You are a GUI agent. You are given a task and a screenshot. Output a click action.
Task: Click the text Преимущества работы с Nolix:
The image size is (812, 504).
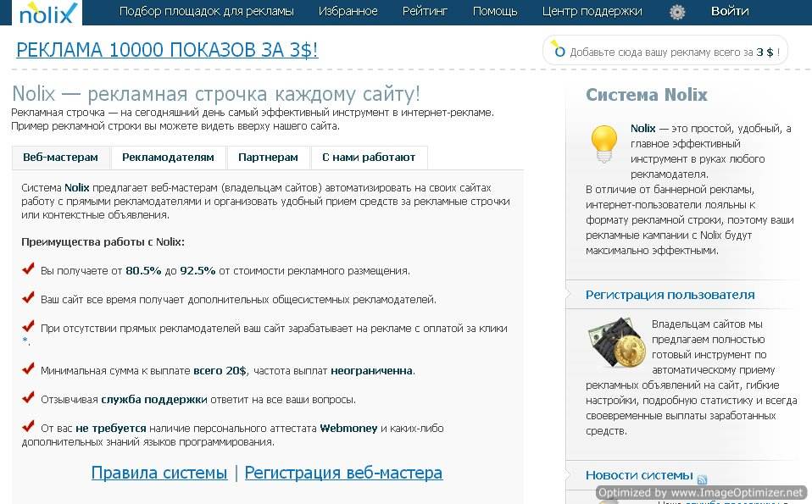(x=103, y=241)
